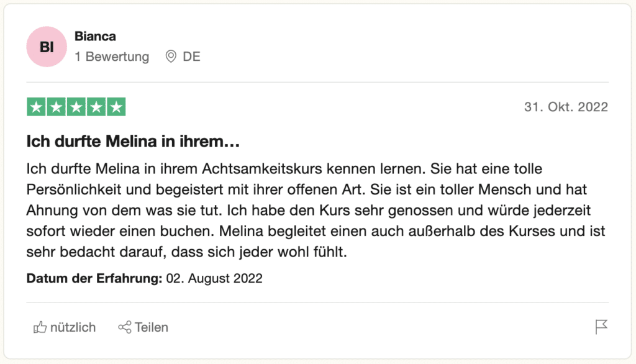This screenshot has height=364, width=636.
Task: Select Teilen to share review
Action: point(143,327)
